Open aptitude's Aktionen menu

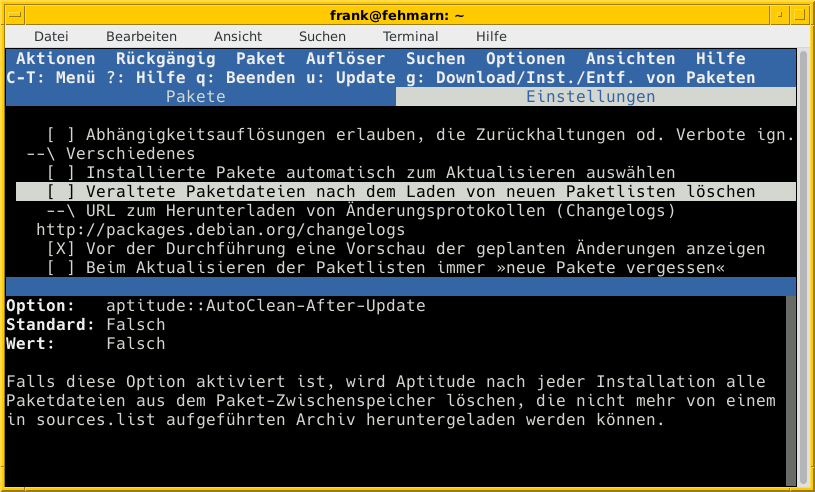(x=56, y=59)
